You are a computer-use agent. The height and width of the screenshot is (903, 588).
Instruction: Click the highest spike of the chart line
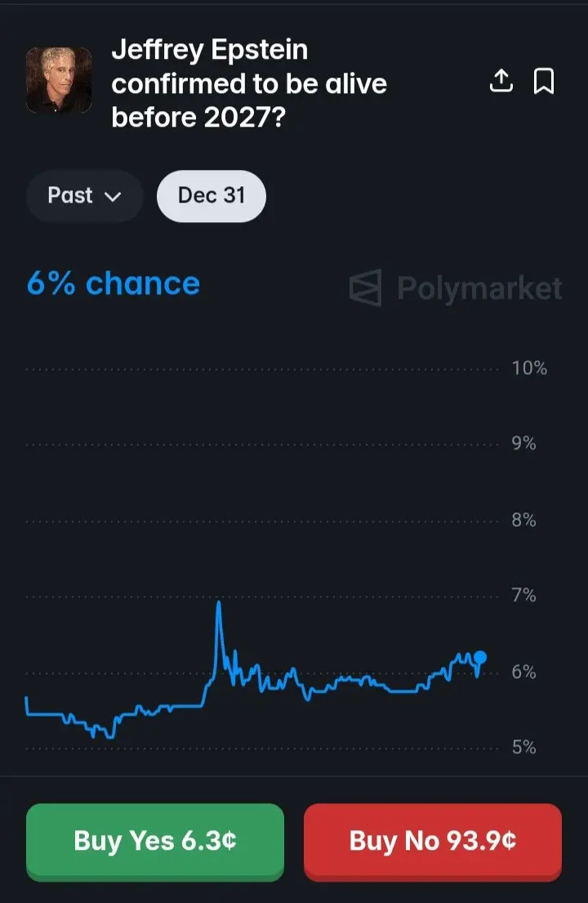coord(219,604)
